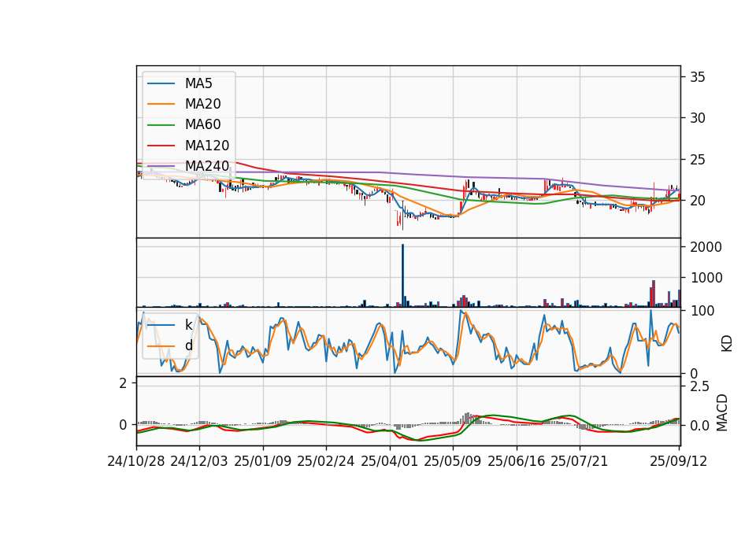The image size is (756, 543).
Task: Click the 20 price axis tick
Action: click(697, 201)
